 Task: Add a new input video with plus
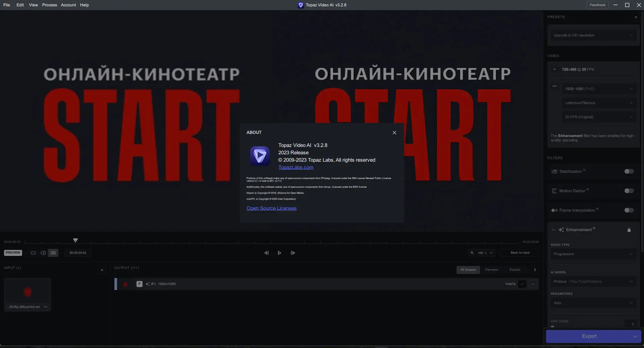(x=102, y=270)
